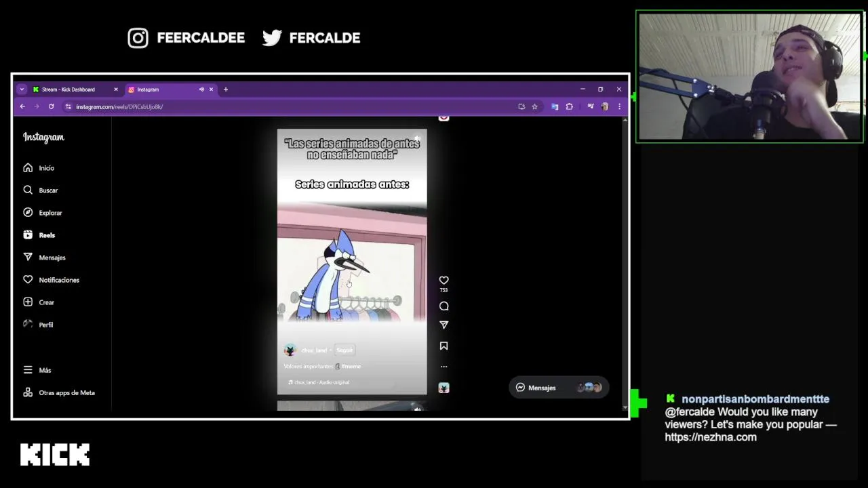Image resolution: width=868 pixels, height=488 pixels.
Task: Click the Instagram wordmark logo
Action: pyautogui.click(x=43, y=138)
